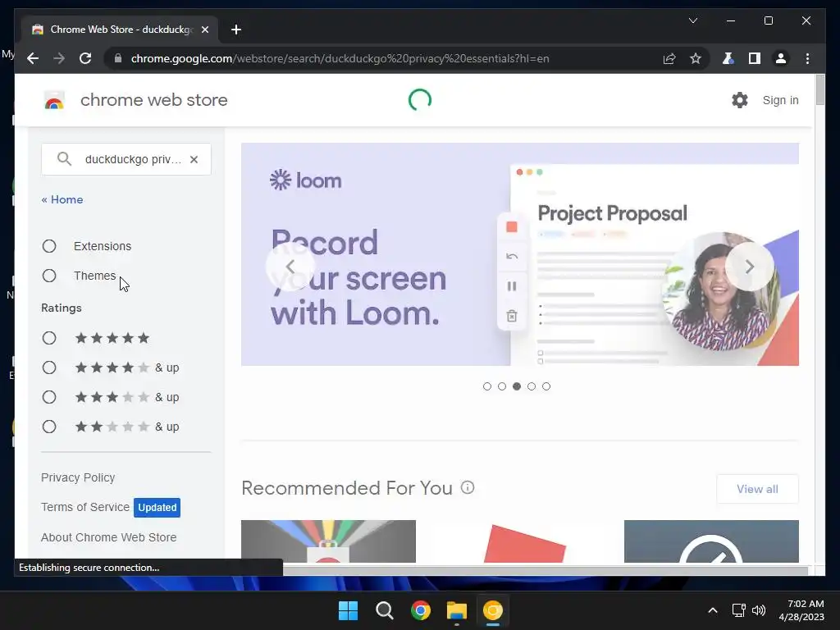This screenshot has height=630, width=840.
Task: Open the dark checkmark recommended thumbnail
Action: (x=711, y=541)
